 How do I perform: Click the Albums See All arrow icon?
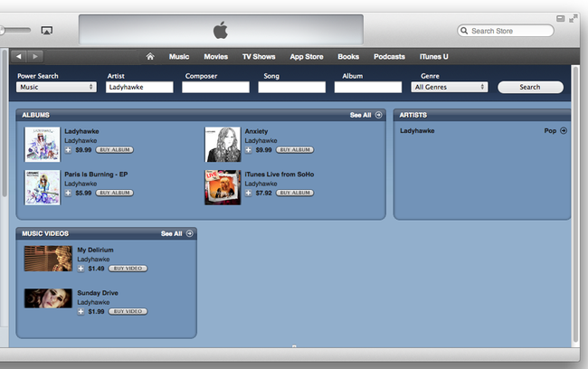pyautogui.click(x=379, y=115)
